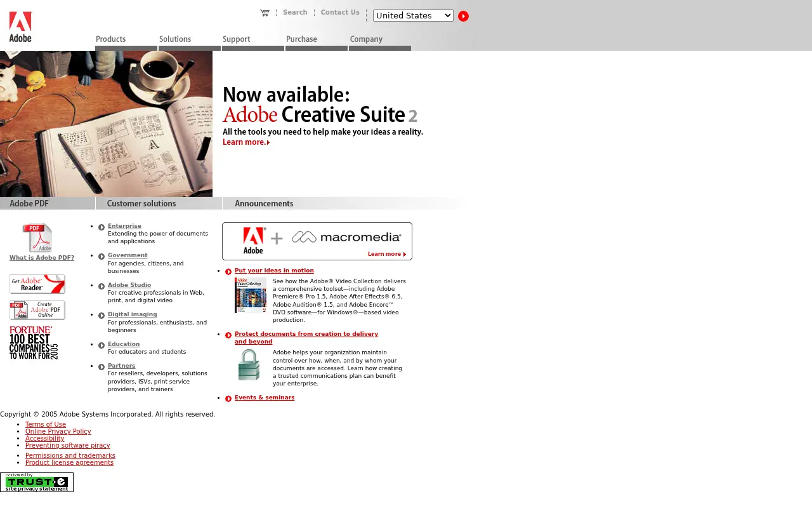Open Protect documents from creation to delivery link

coord(306,338)
